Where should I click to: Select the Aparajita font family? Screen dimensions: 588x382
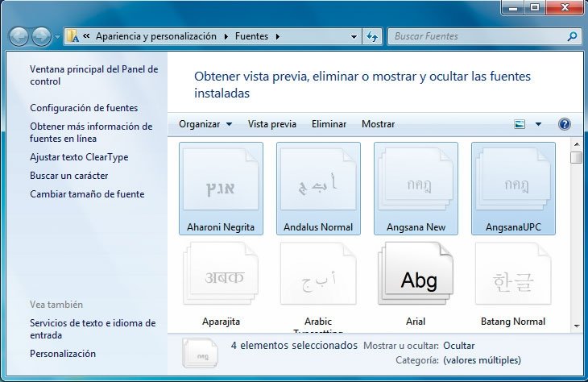221,284
